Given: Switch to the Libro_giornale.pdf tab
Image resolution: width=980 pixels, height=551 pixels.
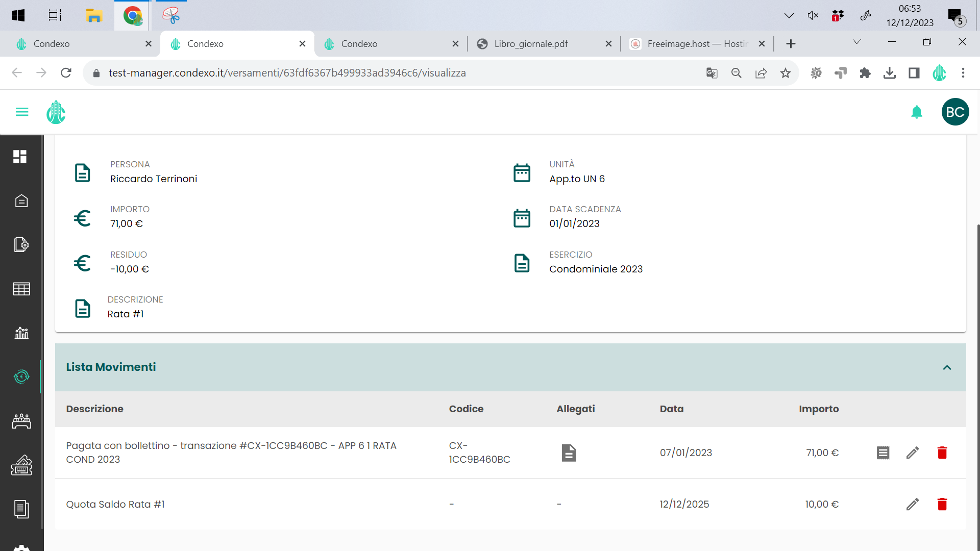Looking at the screenshot, I should 531,44.
